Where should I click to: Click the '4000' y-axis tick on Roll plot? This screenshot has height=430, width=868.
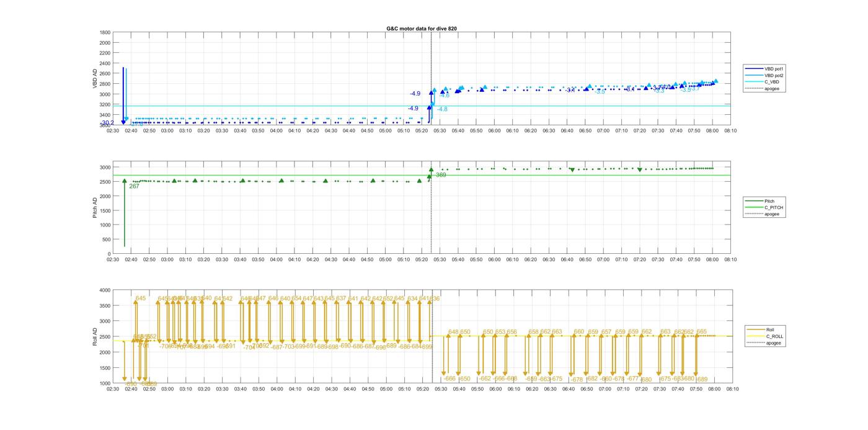click(105, 290)
